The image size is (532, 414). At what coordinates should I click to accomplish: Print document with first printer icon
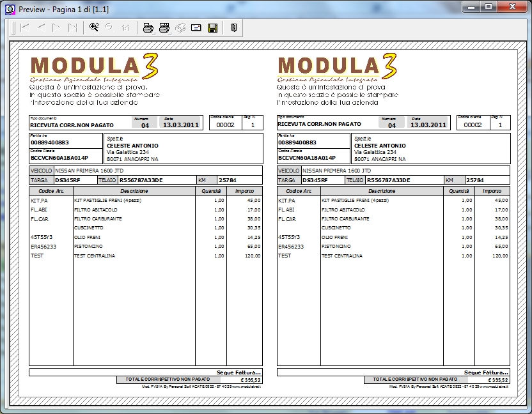tap(148, 28)
